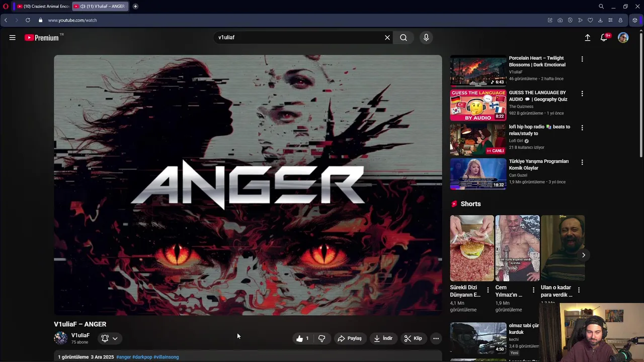Open lofi hip hop radio live thumbnail

pos(478,140)
